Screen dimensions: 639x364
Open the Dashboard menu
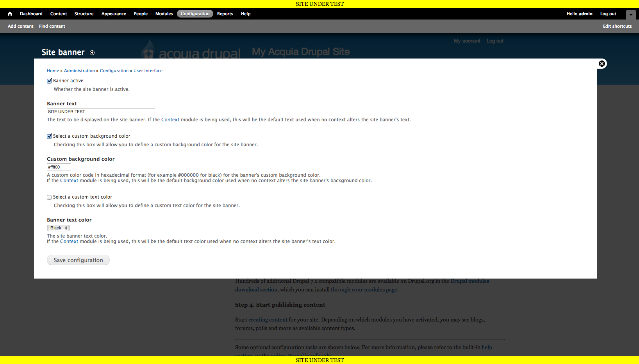pyautogui.click(x=31, y=14)
